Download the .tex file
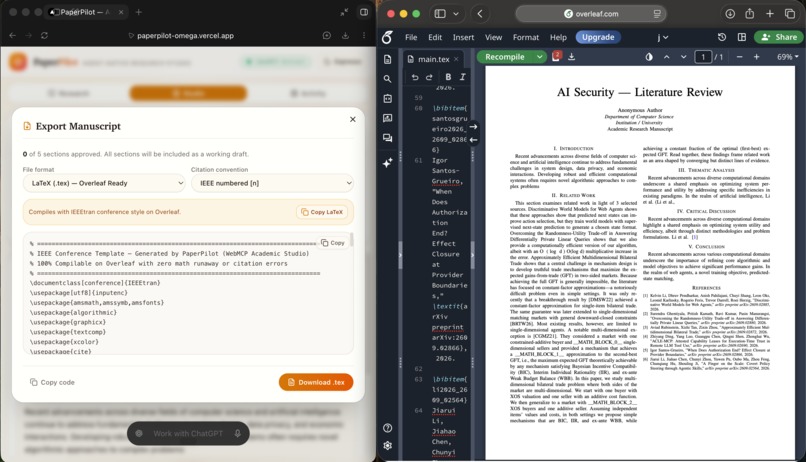 point(316,382)
